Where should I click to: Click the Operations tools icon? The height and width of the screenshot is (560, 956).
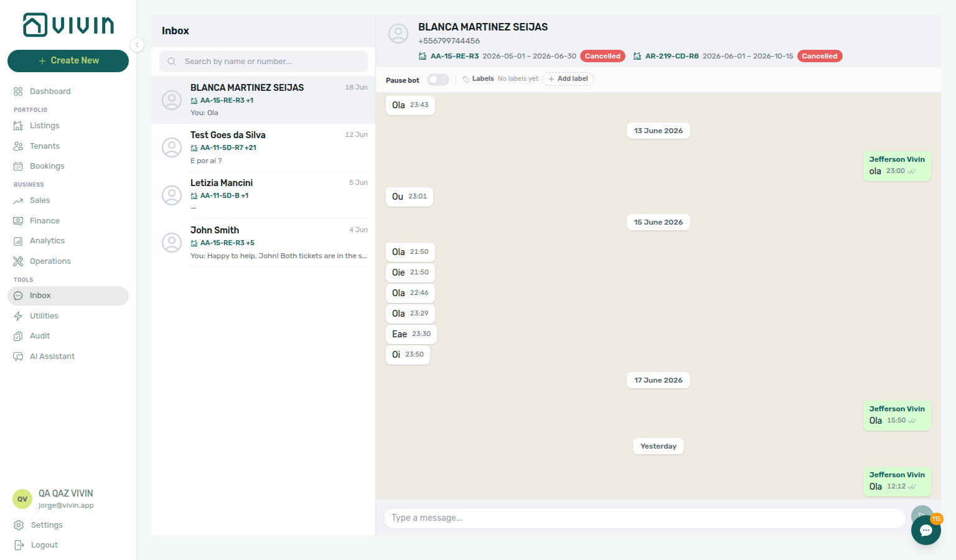18,261
